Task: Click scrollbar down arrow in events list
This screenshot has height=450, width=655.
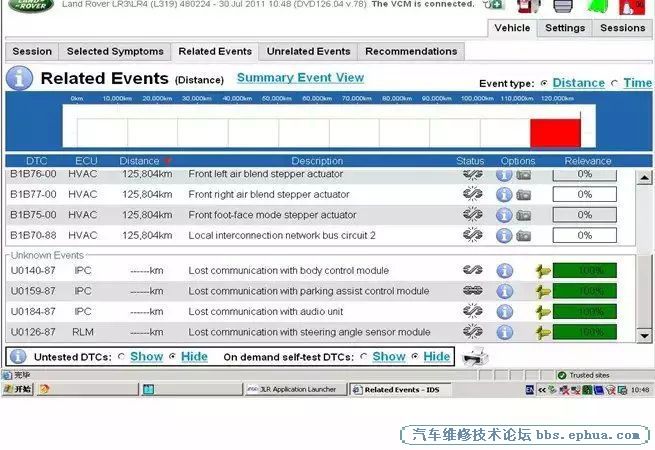Action: pos(644,336)
